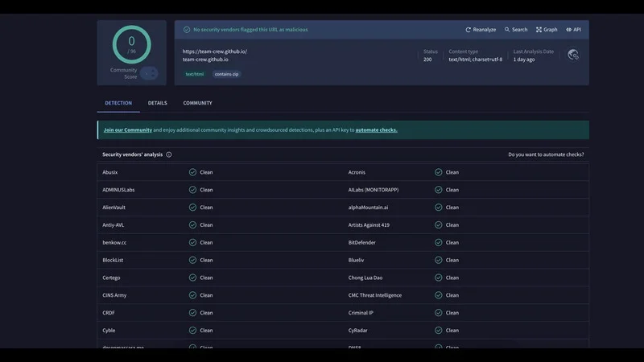Image resolution: width=644 pixels, height=362 pixels.
Task: Select the Criminal IP vendor name
Action: point(361,313)
